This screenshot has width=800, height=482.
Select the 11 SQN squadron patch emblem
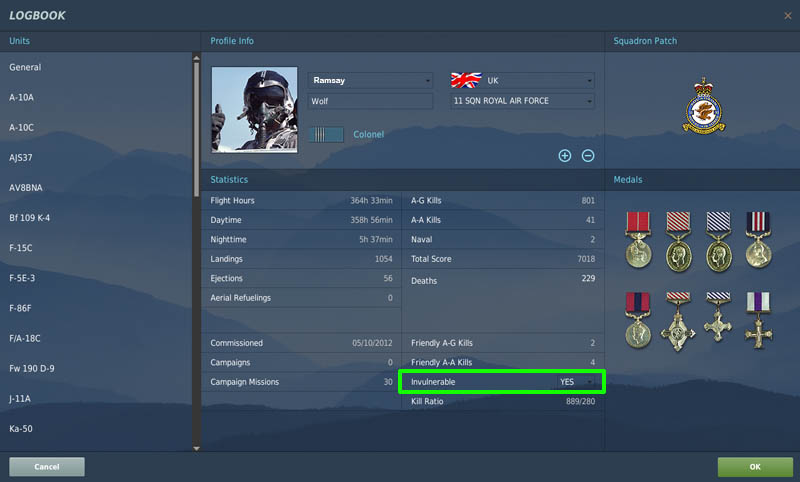click(x=704, y=106)
